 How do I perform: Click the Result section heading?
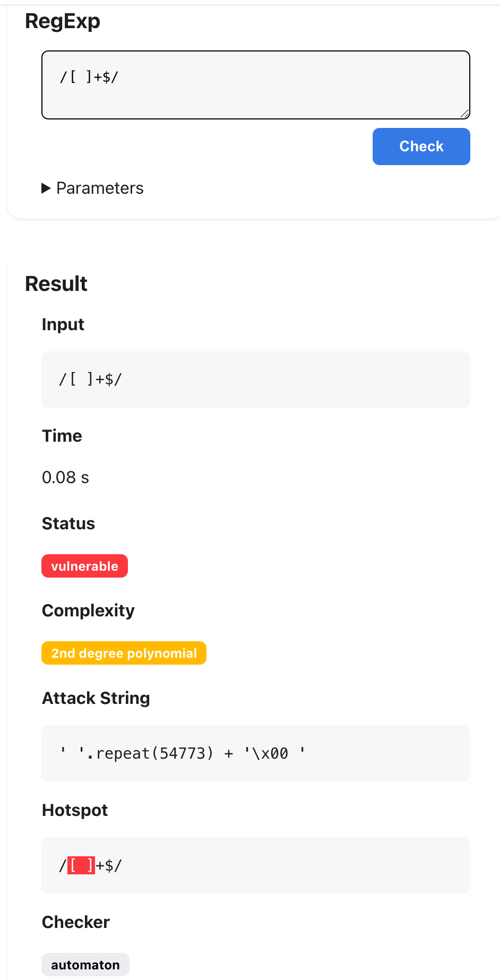[56, 283]
